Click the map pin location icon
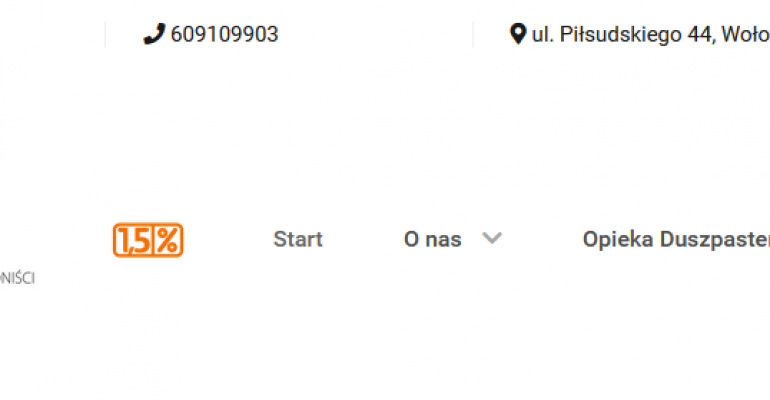The width and height of the screenshot is (770, 400). pyautogui.click(x=518, y=34)
